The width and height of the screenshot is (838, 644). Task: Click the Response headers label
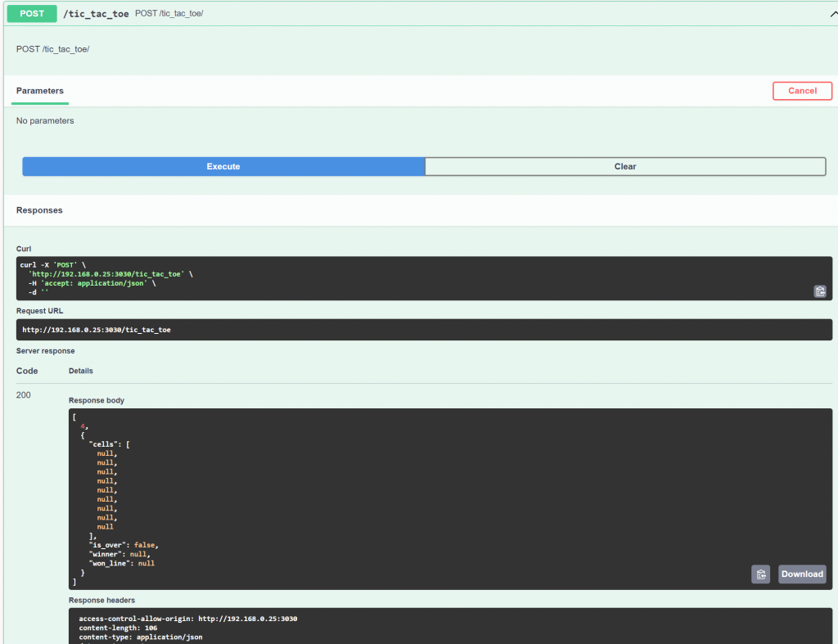[x=101, y=600]
